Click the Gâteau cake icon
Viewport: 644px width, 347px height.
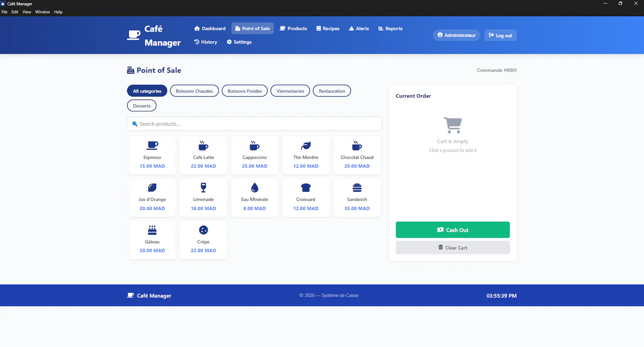(x=152, y=230)
